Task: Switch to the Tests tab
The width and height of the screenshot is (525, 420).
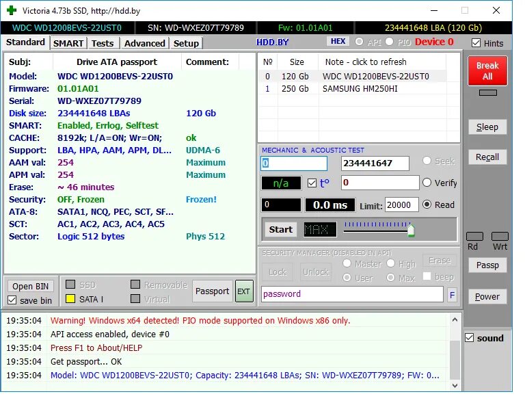Action: click(103, 44)
